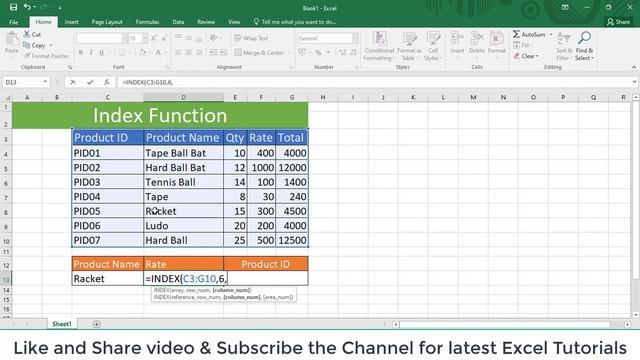This screenshot has width=640, height=360.
Task: Expand the formula bar chevron
Action: [x=634, y=82]
